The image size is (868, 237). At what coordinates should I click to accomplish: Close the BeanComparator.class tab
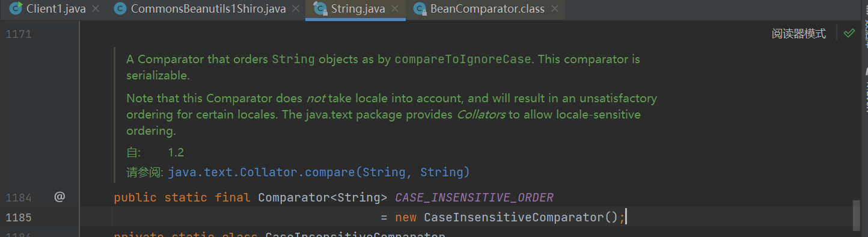coord(554,9)
